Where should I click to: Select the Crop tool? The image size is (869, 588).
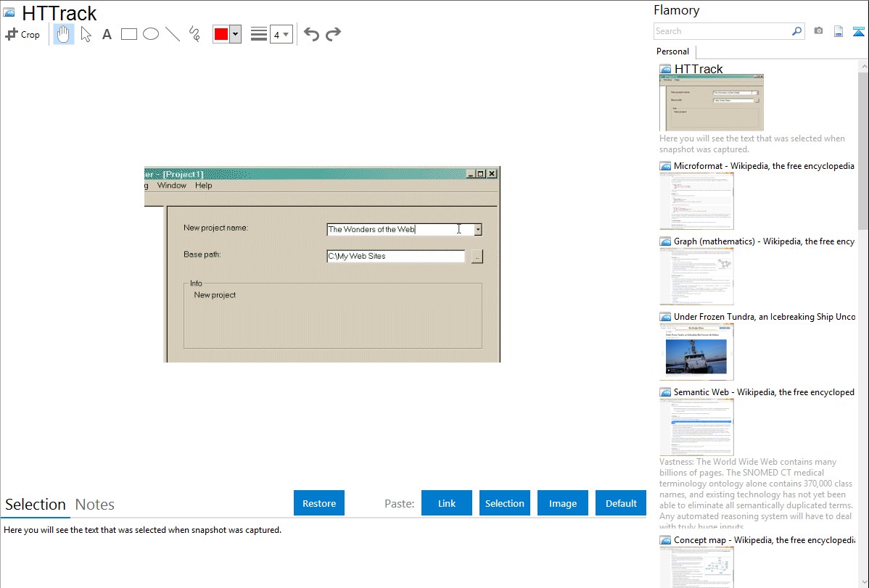point(22,34)
